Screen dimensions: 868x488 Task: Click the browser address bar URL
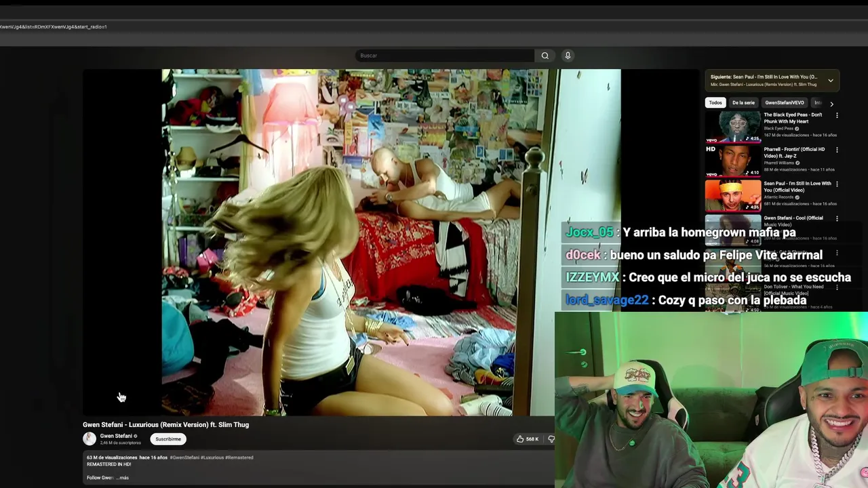coord(53,26)
